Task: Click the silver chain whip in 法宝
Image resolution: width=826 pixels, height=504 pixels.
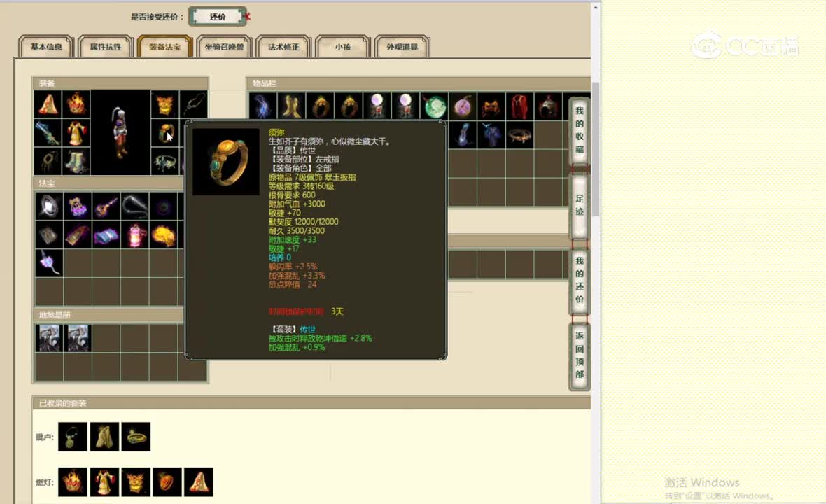Action: (135, 206)
